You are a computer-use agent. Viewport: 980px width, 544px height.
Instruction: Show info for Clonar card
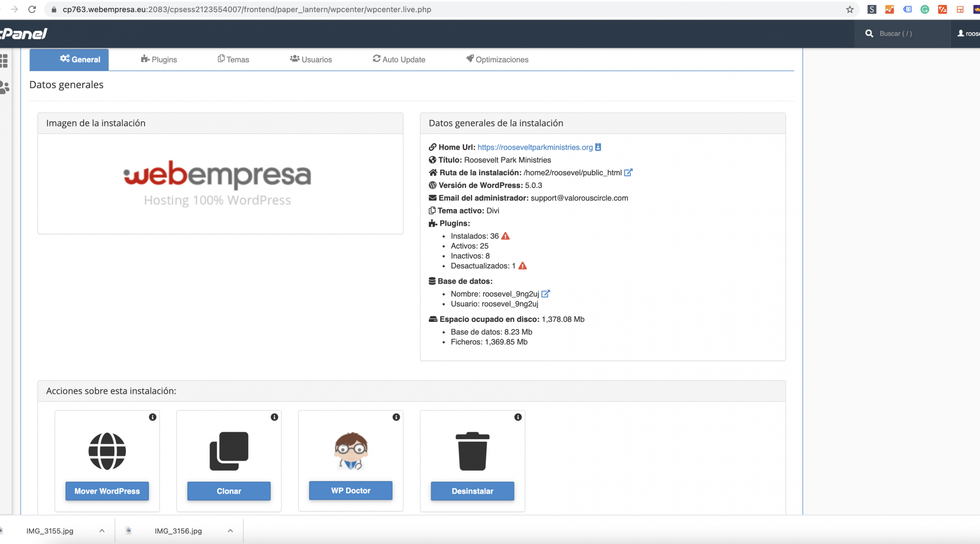(275, 417)
